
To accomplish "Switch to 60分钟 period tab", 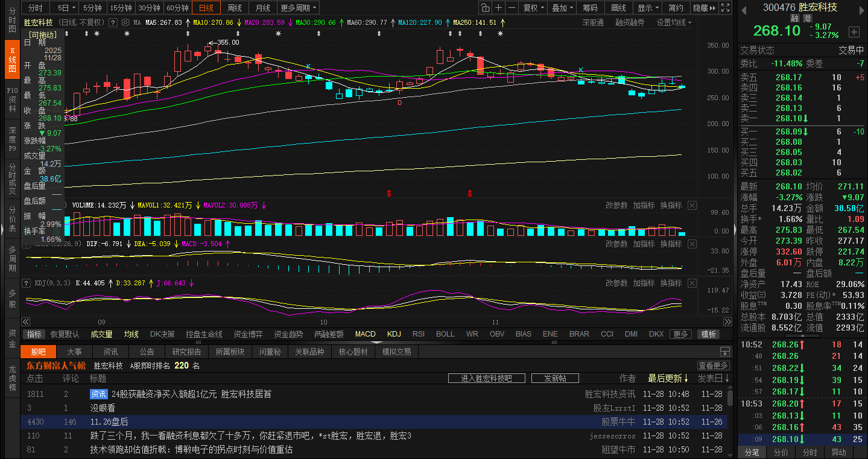I will coord(177,8).
